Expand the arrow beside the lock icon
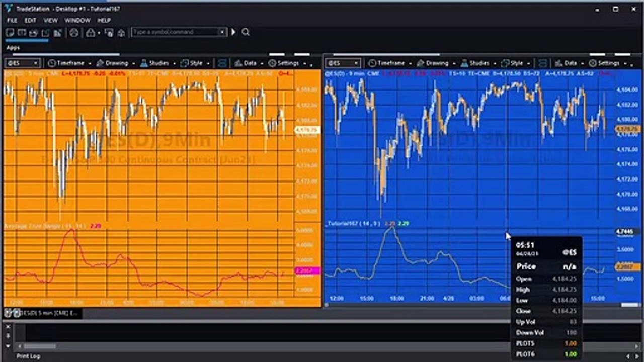The width and height of the screenshot is (644, 362). tap(99, 33)
